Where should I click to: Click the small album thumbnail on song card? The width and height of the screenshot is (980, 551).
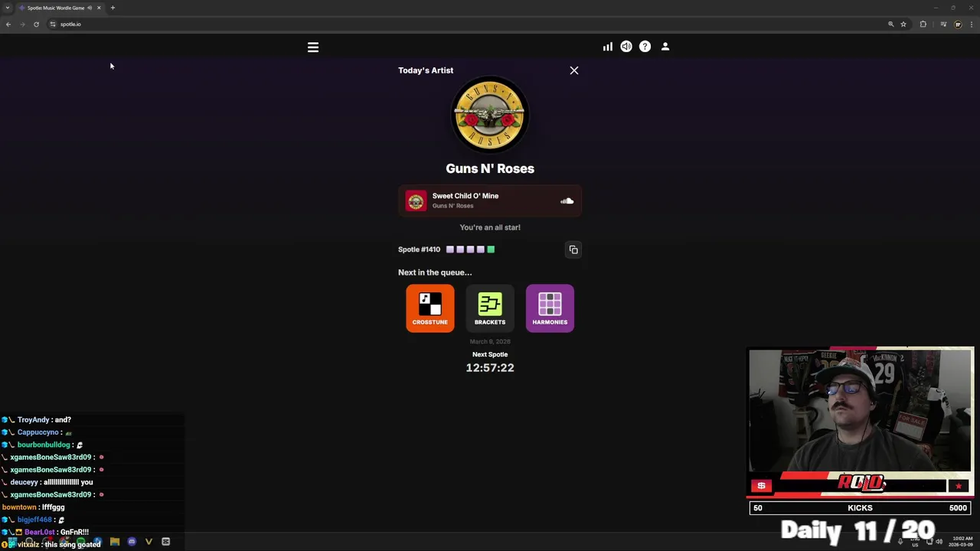click(416, 201)
